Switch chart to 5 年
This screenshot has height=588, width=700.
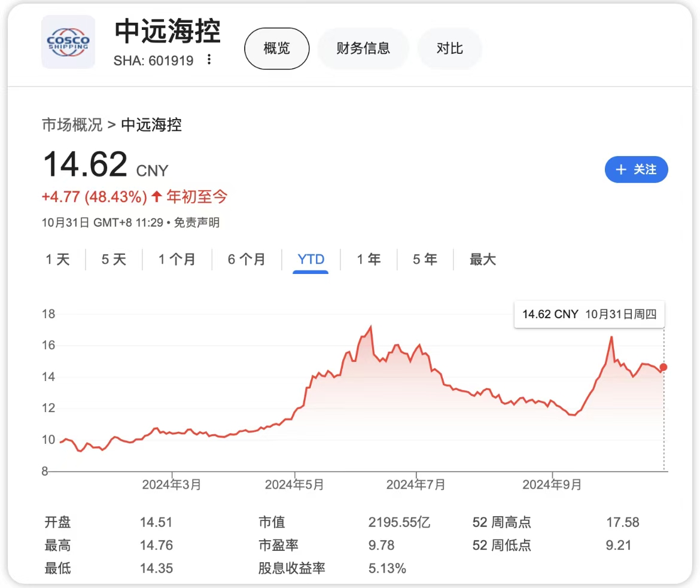tap(425, 259)
